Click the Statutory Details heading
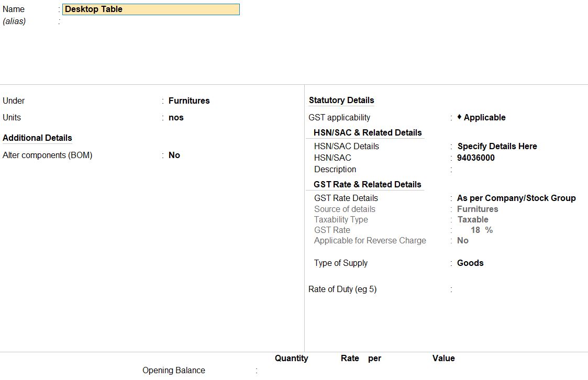588x380 pixels. pyautogui.click(x=341, y=100)
